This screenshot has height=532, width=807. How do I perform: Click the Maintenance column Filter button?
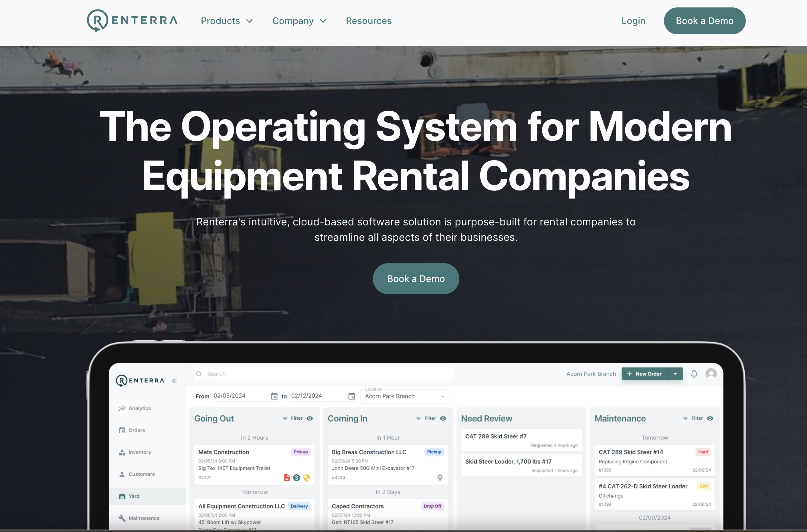click(x=693, y=418)
